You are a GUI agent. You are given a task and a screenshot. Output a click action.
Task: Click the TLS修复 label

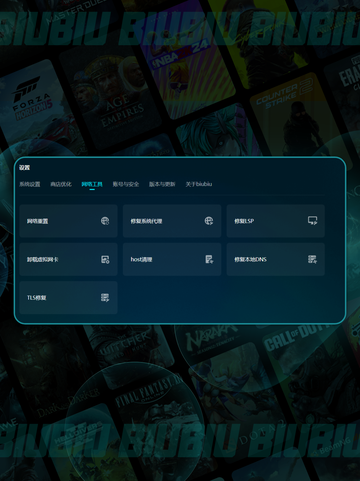click(x=36, y=298)
